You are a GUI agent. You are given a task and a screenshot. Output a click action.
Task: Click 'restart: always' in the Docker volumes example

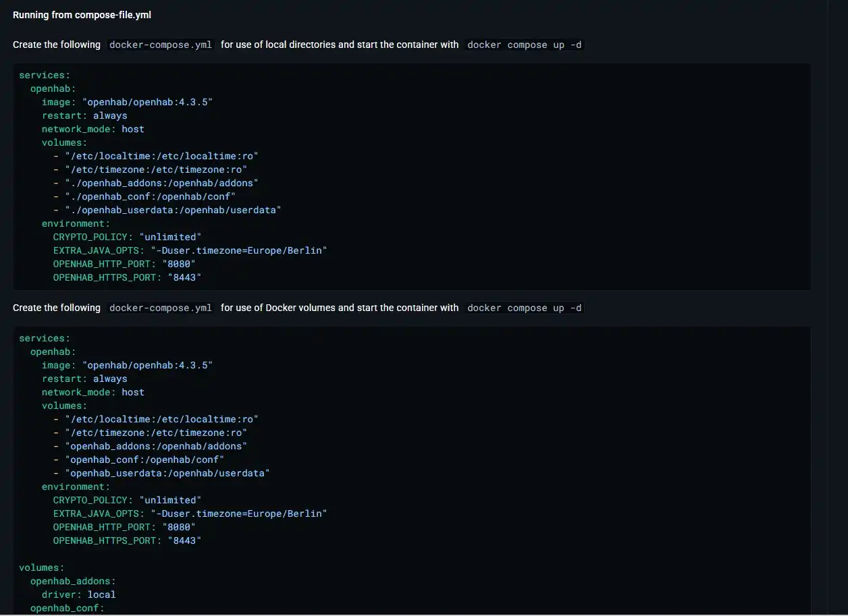84,379
